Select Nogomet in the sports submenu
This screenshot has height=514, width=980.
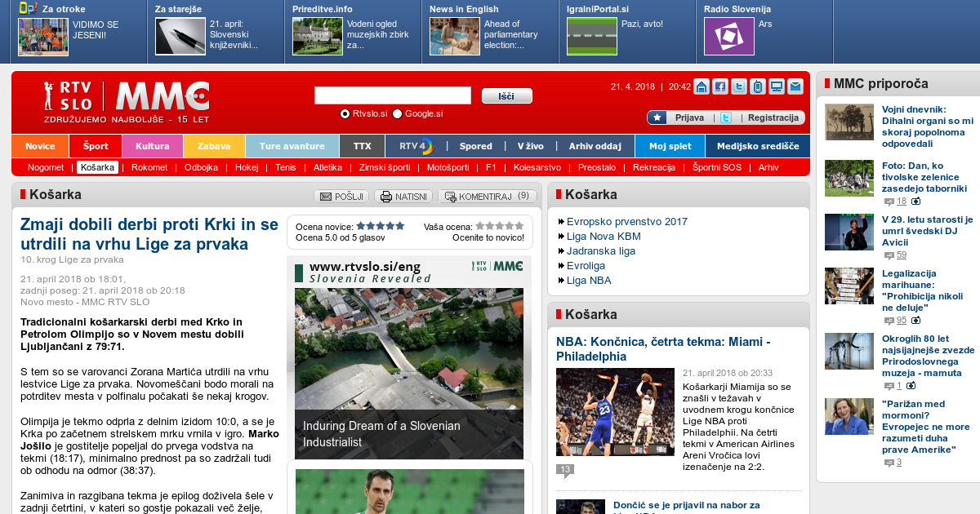click(46, 167)
